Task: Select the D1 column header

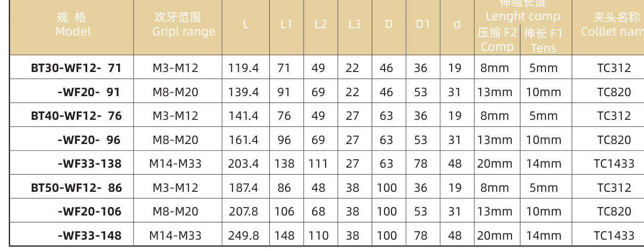Action: point(422,24)
